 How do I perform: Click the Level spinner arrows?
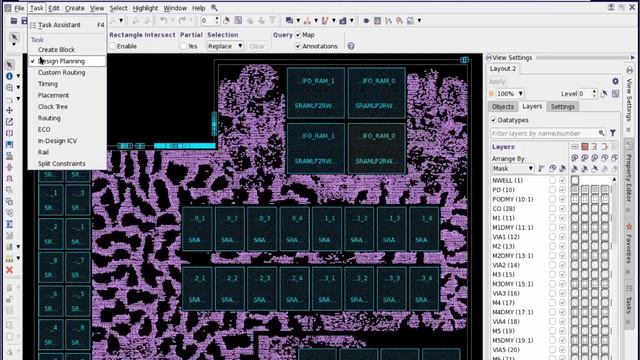(594, 93)
